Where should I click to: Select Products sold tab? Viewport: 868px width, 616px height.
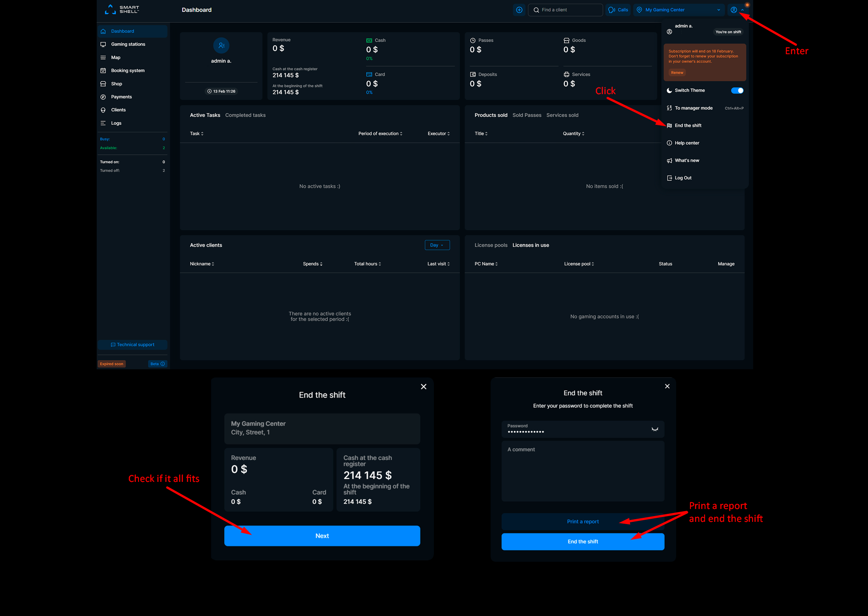(x=491, y=115)
